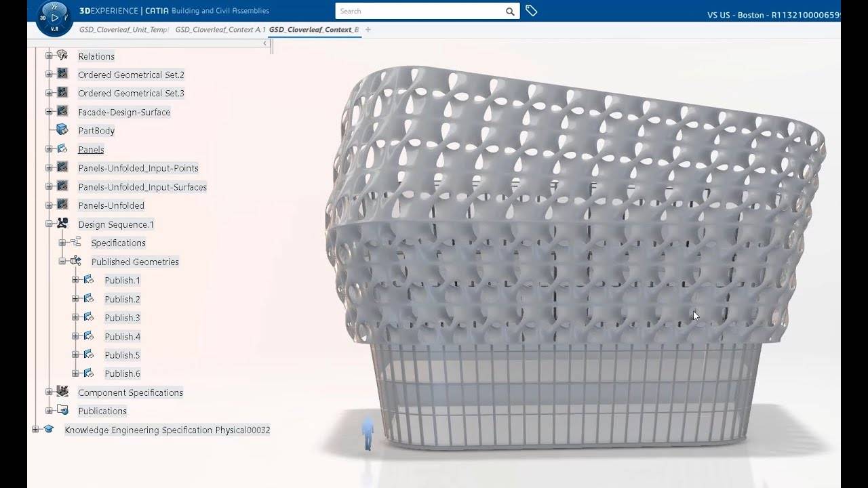The width and height of the screenshot is (868, 488).
Task: Expand the Panels-Unfolded node
Action: pos(49,205)
